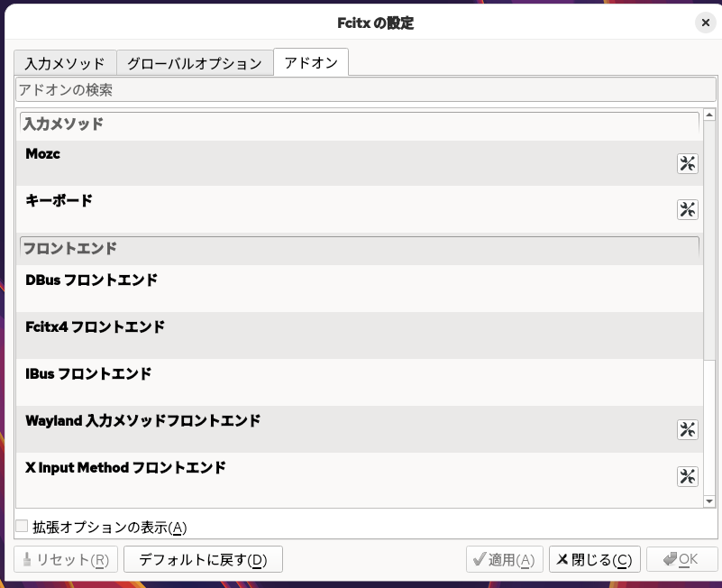Viewport: 722px width, 588px height.
Task: Click the X icon on 閉じる button
Action: pos(566,559)
